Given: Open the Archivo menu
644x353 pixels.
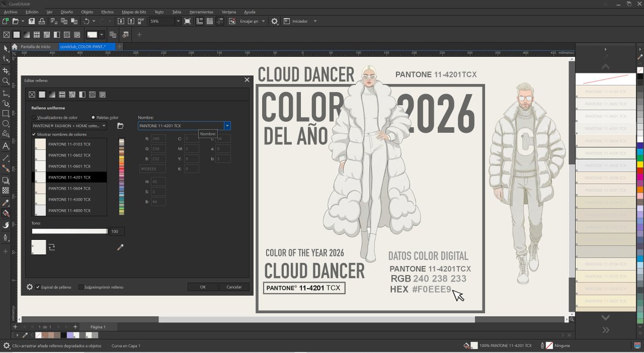Looking at the screenshot, I should (x=10, y=11).
